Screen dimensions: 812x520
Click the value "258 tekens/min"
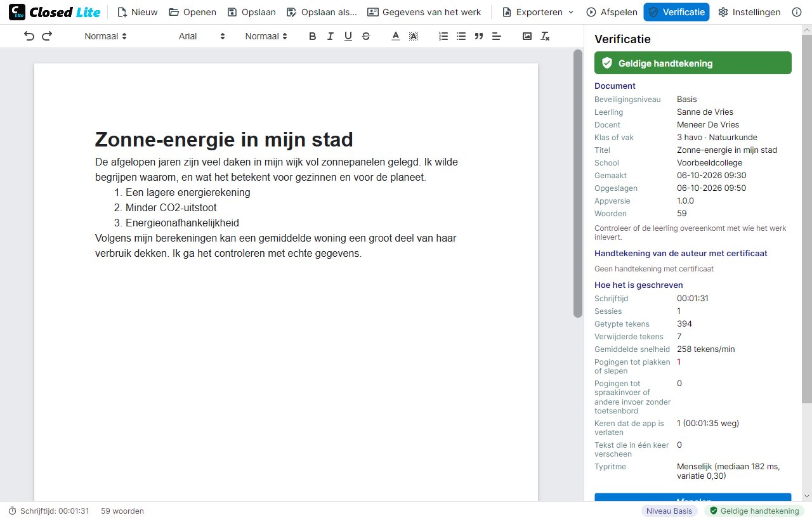pos(706,349)
